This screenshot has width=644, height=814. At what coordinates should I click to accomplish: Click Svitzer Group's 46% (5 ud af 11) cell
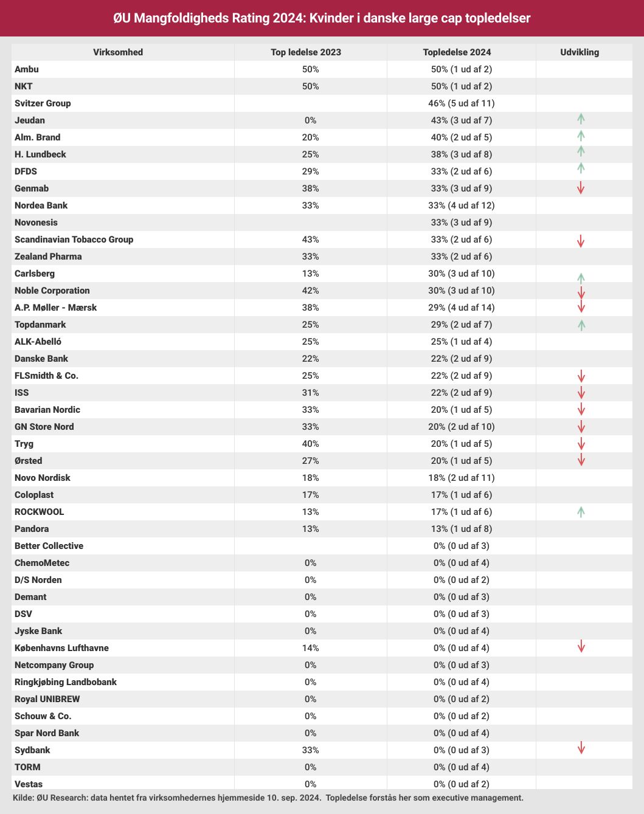[461, 103]
